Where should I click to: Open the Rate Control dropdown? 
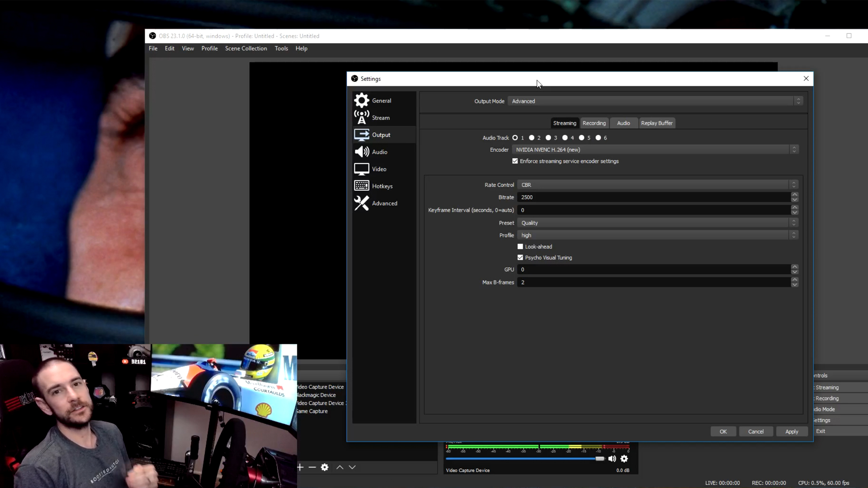[658, 185]
